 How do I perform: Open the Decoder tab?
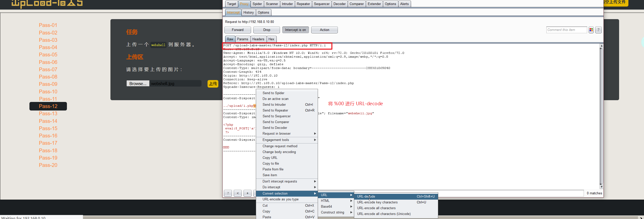(339, 4)
